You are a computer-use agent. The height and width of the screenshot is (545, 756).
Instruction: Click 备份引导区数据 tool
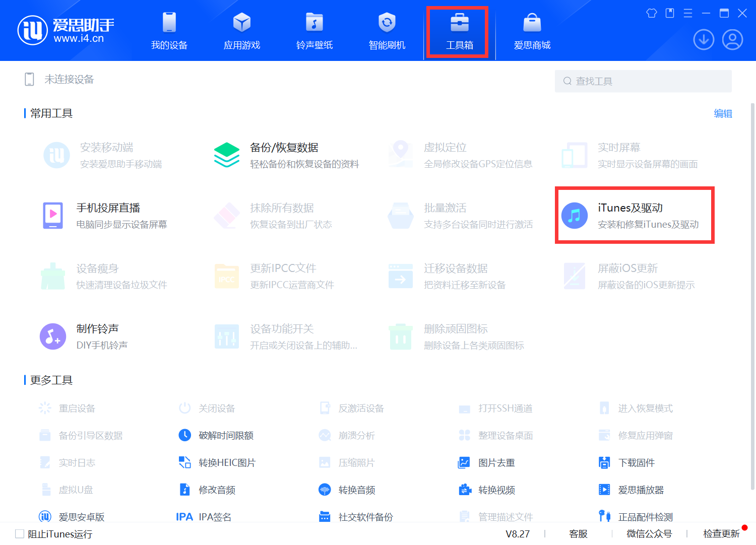[x=81, y=435]
